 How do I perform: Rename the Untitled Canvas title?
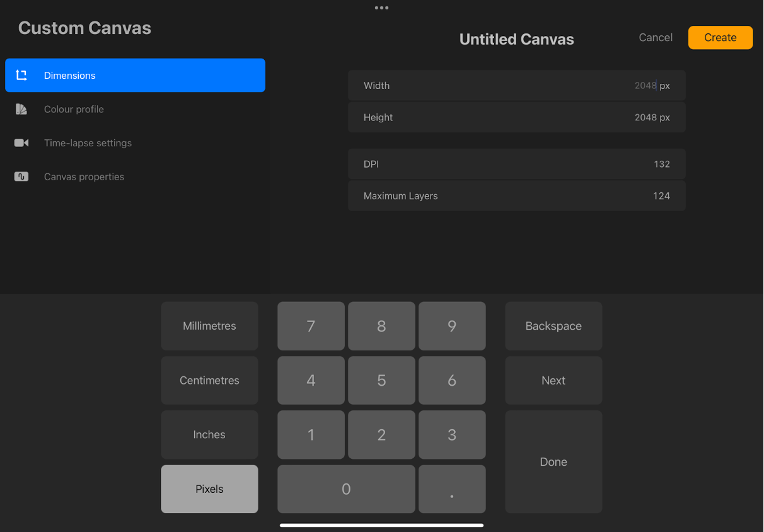click(x=516, y=39)
